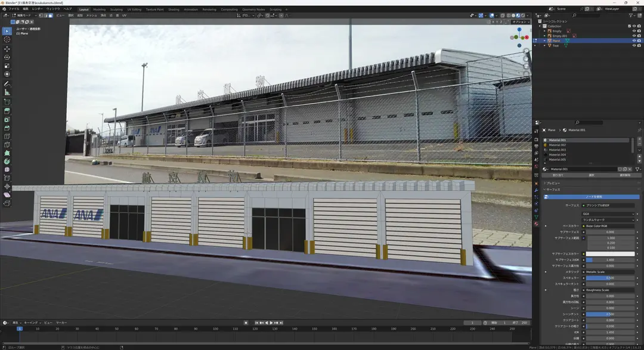Open the メッシュ mesh menu

tap(91, 15)
